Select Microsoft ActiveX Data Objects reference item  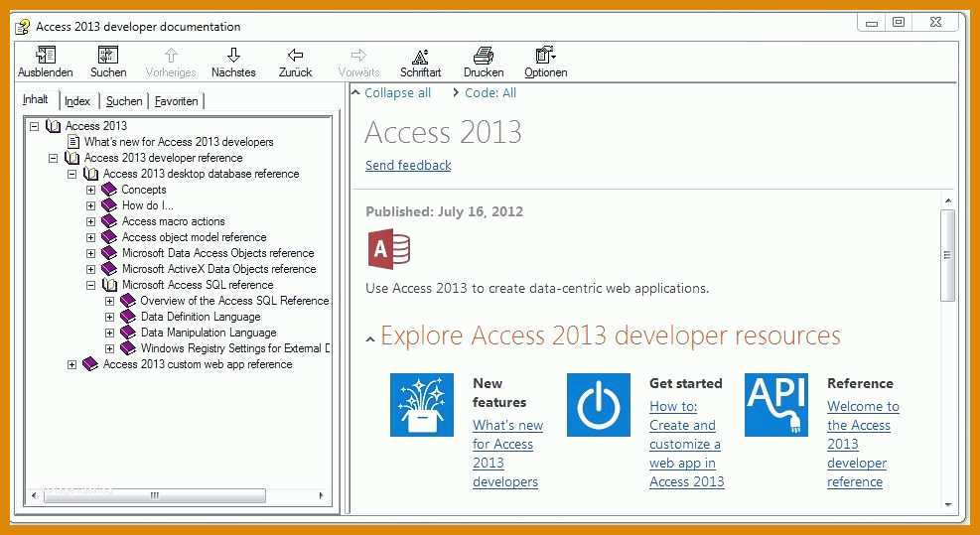click(x=218, y=269)
